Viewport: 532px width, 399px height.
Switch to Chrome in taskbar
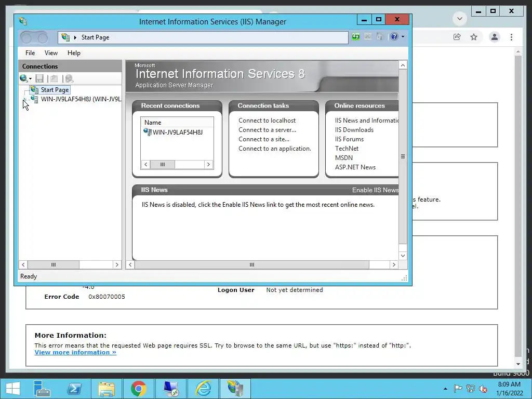pos(138,389)
